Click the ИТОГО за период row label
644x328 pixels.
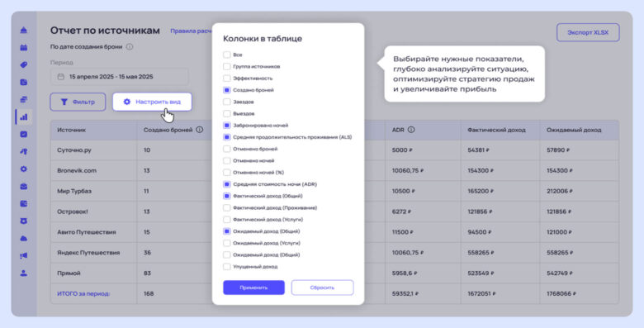point(83,294)
